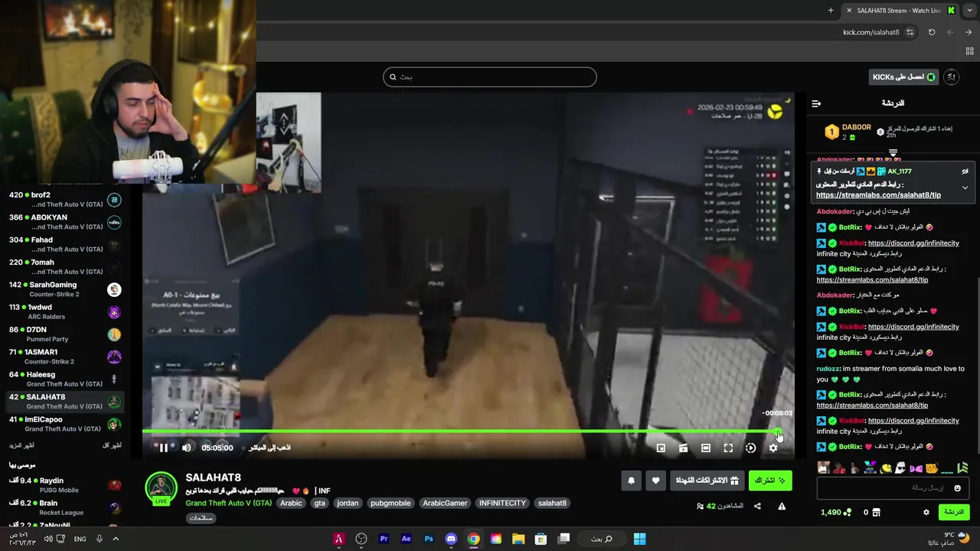Toggle theater mode in player

coord(706,448)
